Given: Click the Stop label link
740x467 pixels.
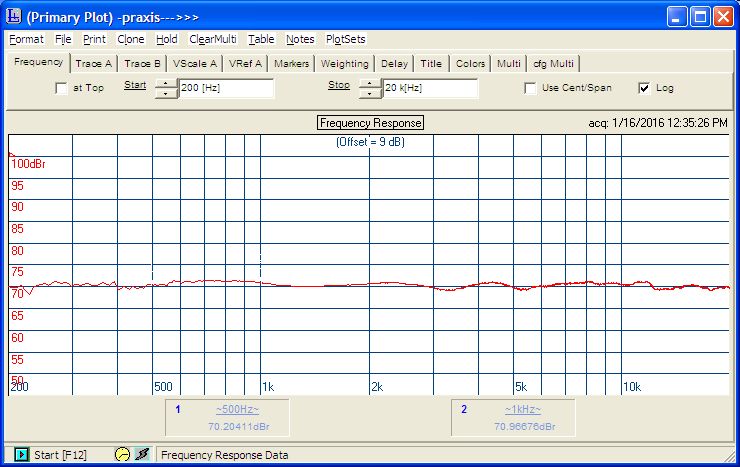Looking at the screenshot, I should 339,85.
